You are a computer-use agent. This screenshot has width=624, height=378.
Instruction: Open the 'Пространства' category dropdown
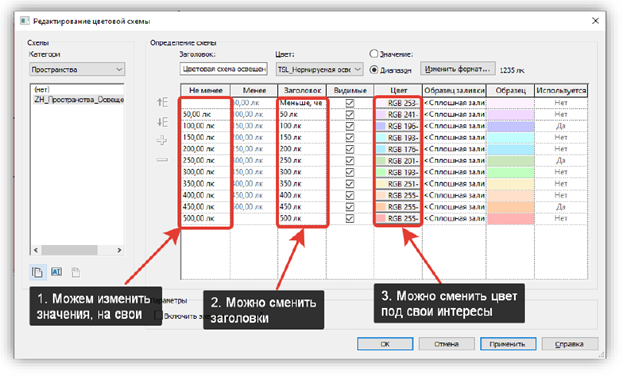[77, 69]
